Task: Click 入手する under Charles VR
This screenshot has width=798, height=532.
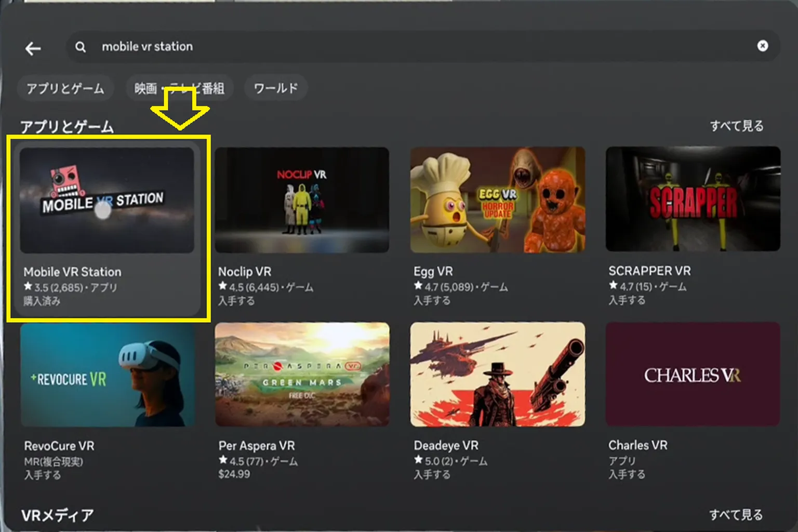Action: pyautogui.click(x=627, y=474)
